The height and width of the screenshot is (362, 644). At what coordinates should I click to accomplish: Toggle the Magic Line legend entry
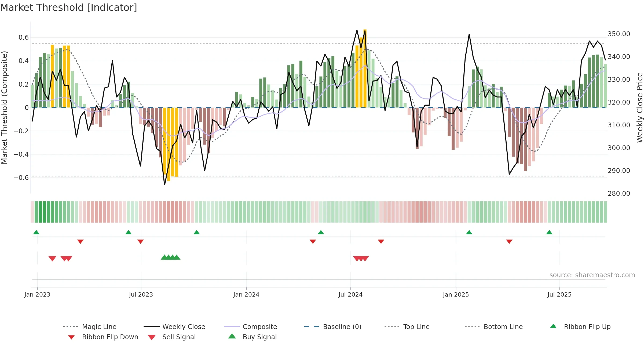click(x=90, y=327)
